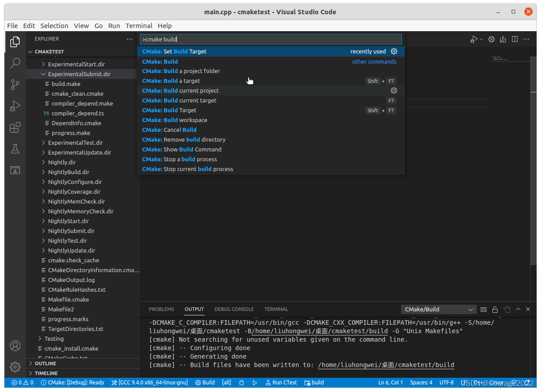Collapse the ExperimentalSubmit.dir folder
The image size is (541, 392).
point(43,74)
